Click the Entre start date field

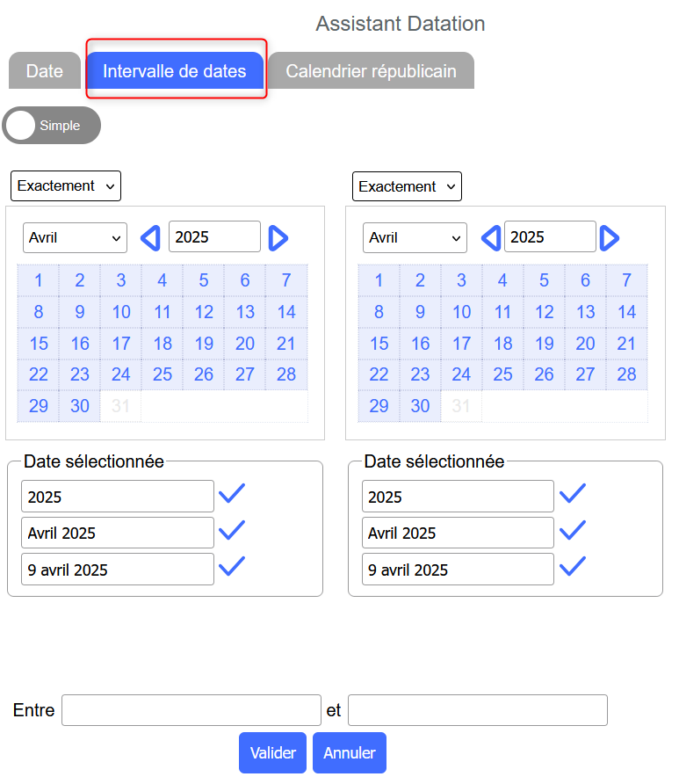(x=191, y=710)
